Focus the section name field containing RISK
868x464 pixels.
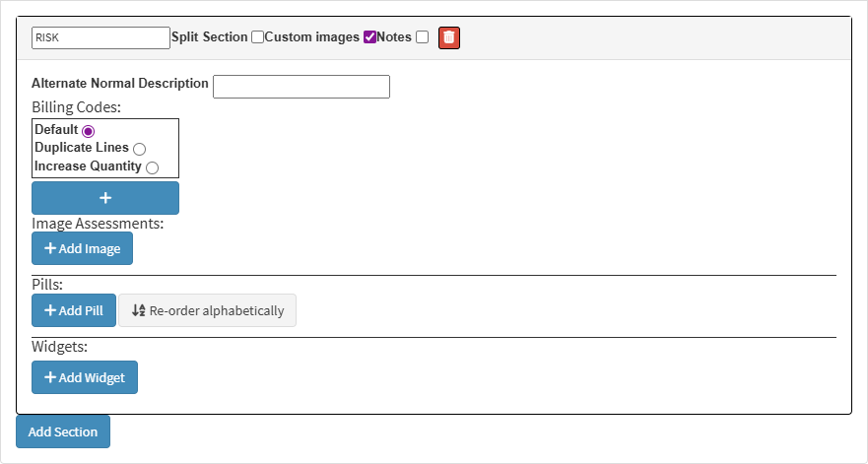pos(100,37)
